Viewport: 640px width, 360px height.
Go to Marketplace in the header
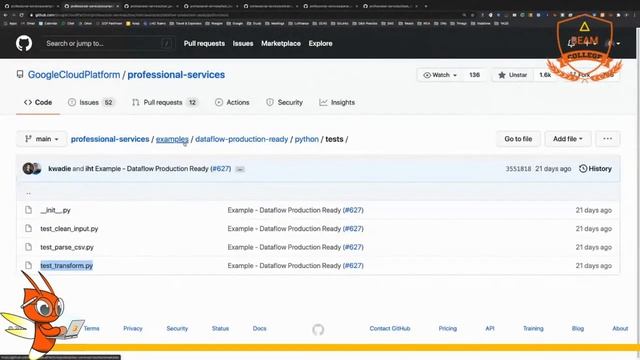coord(281,43)
